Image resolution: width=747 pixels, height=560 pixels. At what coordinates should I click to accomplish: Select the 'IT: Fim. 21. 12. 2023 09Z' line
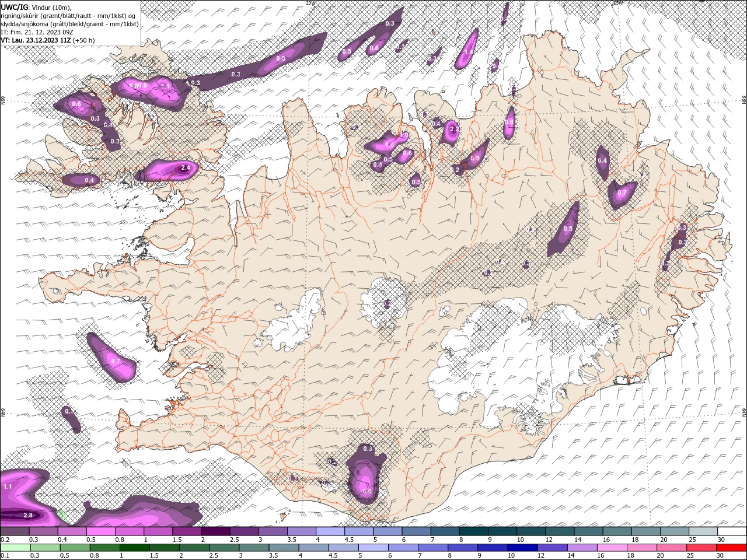[37, 32]
